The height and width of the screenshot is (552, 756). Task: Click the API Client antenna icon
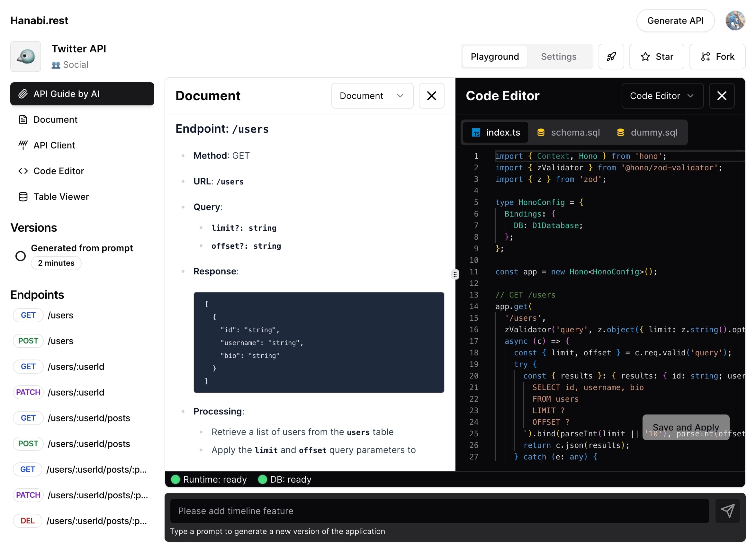coord(23,145)
